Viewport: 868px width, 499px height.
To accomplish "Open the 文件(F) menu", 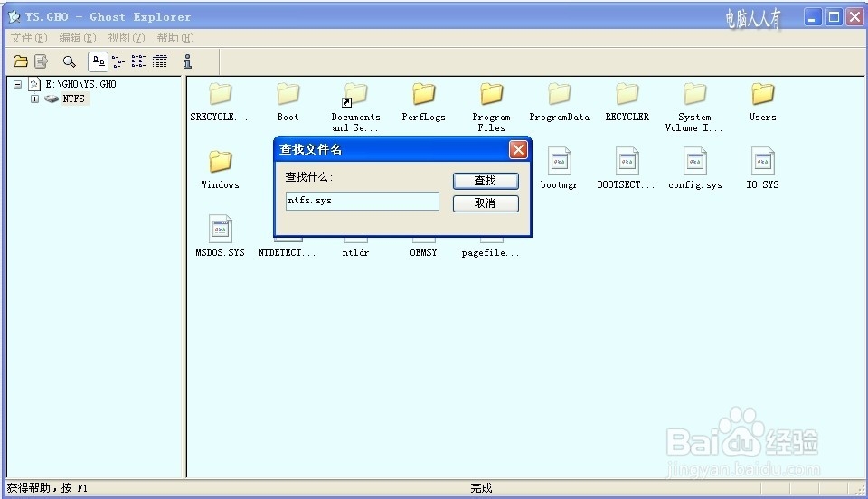I will [29, 38].
